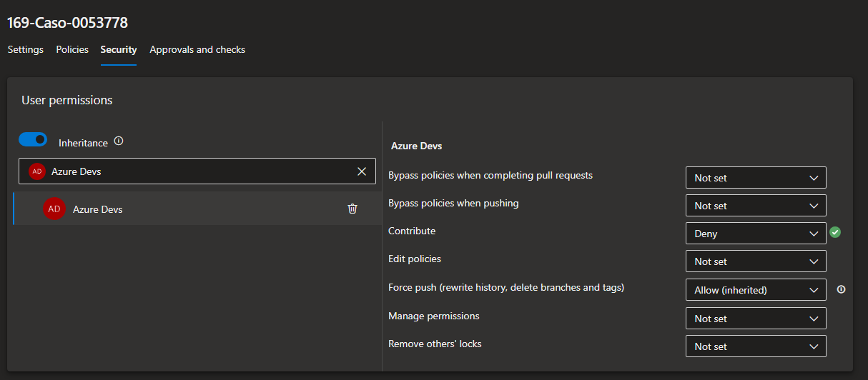The width and height of the screenshot is (868, 380).
Task: Open the Manage permissions dropdown
Action: 755,319
